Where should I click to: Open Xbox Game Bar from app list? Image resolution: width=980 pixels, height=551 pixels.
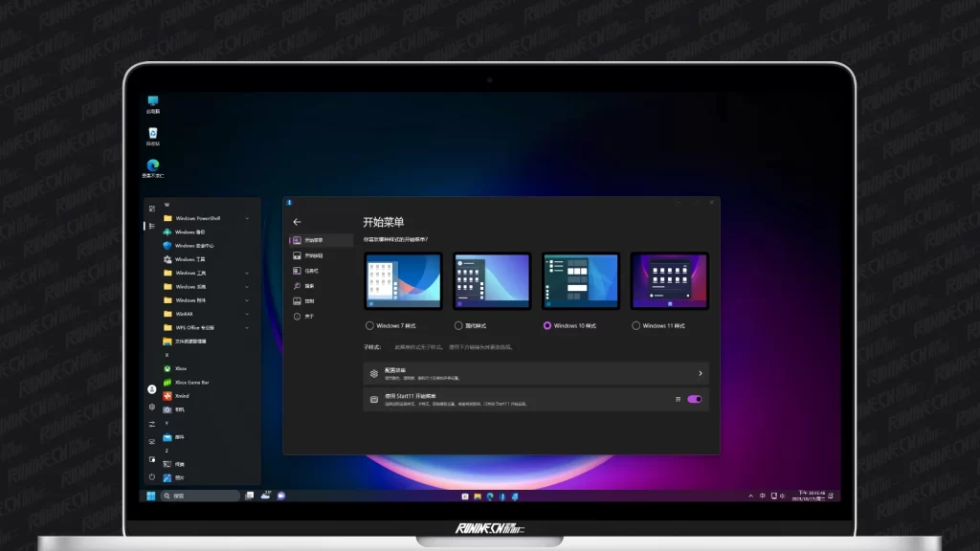click(x=191, y=382)
